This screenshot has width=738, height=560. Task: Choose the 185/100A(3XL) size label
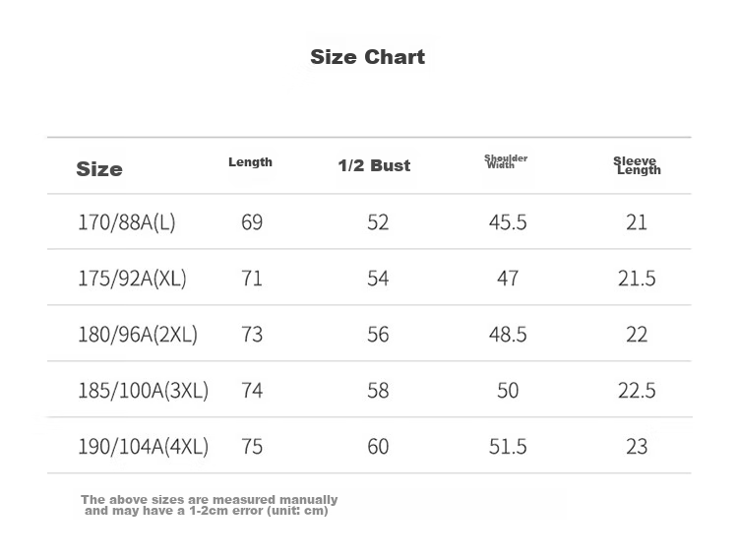click(x=143, y=391)
